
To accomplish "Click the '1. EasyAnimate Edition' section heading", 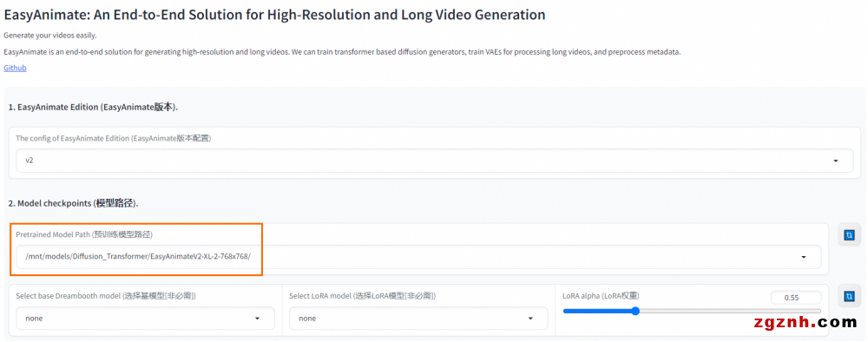I will click(x=93, y=107).
